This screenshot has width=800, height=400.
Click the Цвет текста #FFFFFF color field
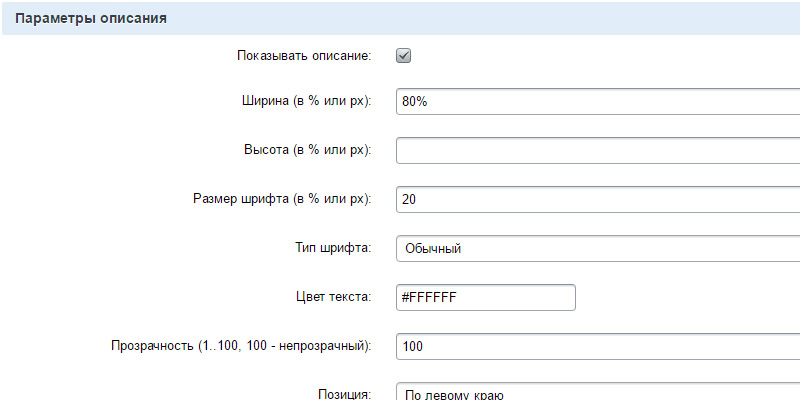[486, 297]
